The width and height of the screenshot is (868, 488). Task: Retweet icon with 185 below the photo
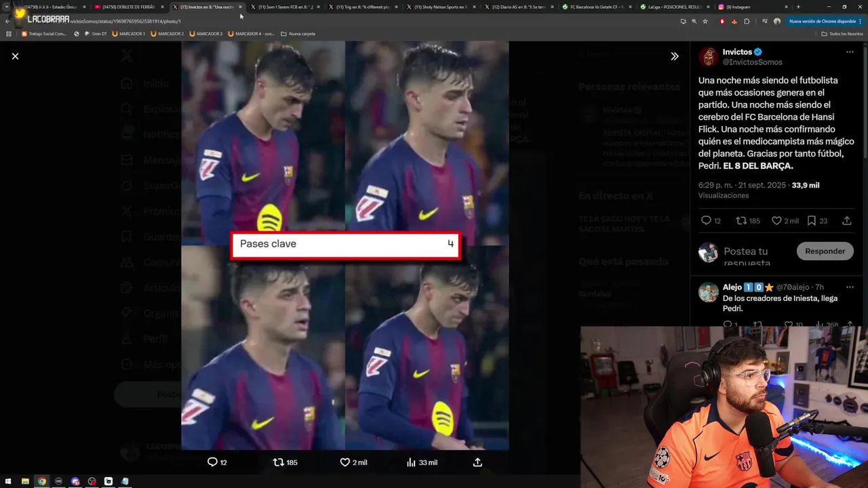[278, 462]
